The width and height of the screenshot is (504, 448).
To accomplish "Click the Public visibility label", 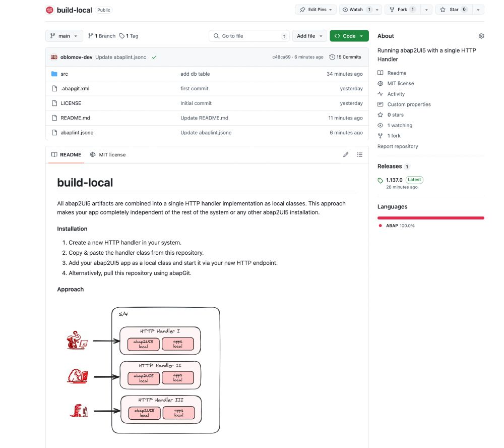I will pyautogui.click(x=103, y=10).
